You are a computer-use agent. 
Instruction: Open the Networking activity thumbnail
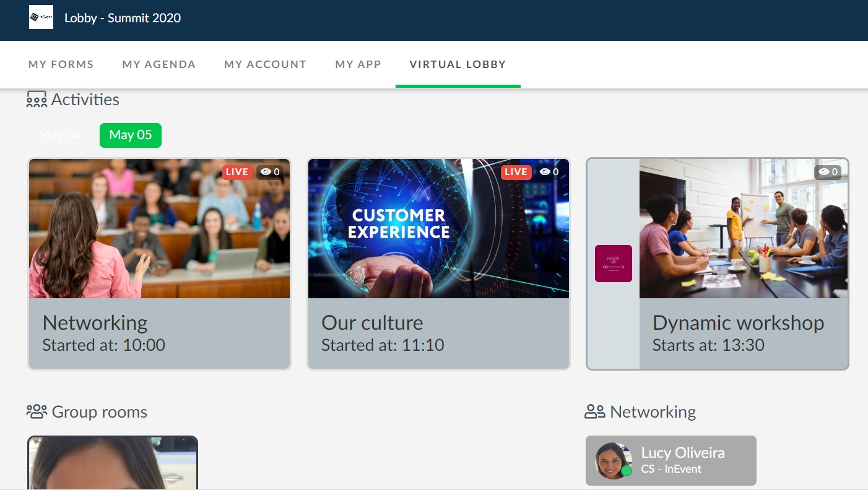point(160,229)
